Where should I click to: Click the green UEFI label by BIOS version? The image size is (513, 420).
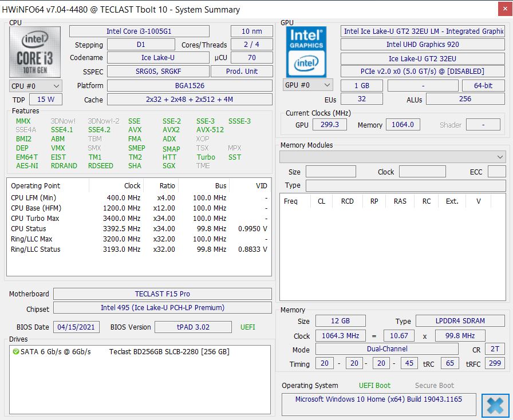click(x=248, y=327)
